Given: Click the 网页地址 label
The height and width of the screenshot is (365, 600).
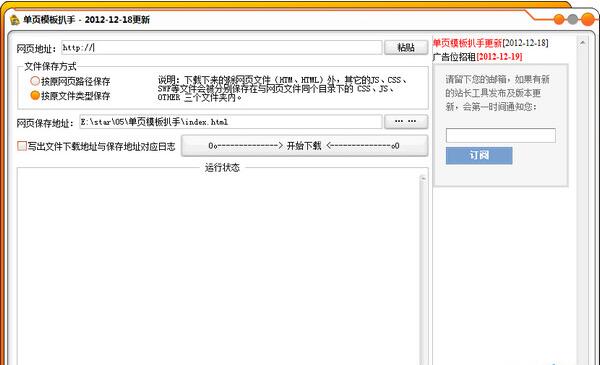Looking at the screenshot, I should [37, 48].
